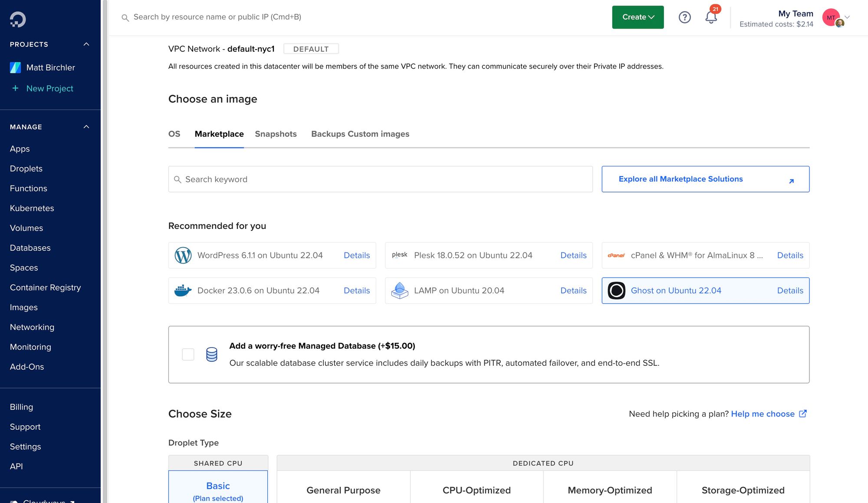The image size is (868, 503).
Task: Enable the Managed Database checkbox
Action: coord(188,354)
